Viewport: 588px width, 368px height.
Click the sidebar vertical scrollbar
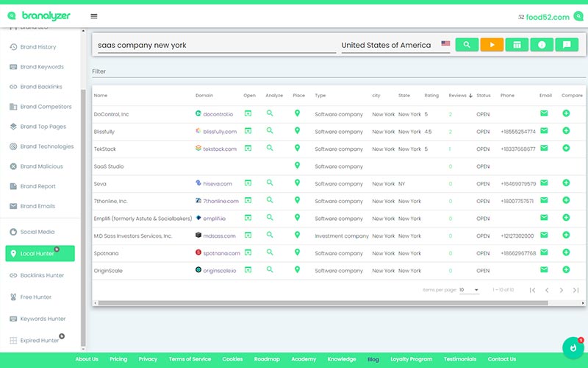(83, 218)
